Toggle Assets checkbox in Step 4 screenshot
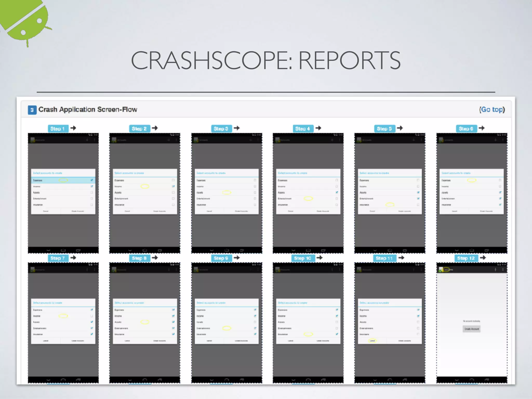 point(337,192)
